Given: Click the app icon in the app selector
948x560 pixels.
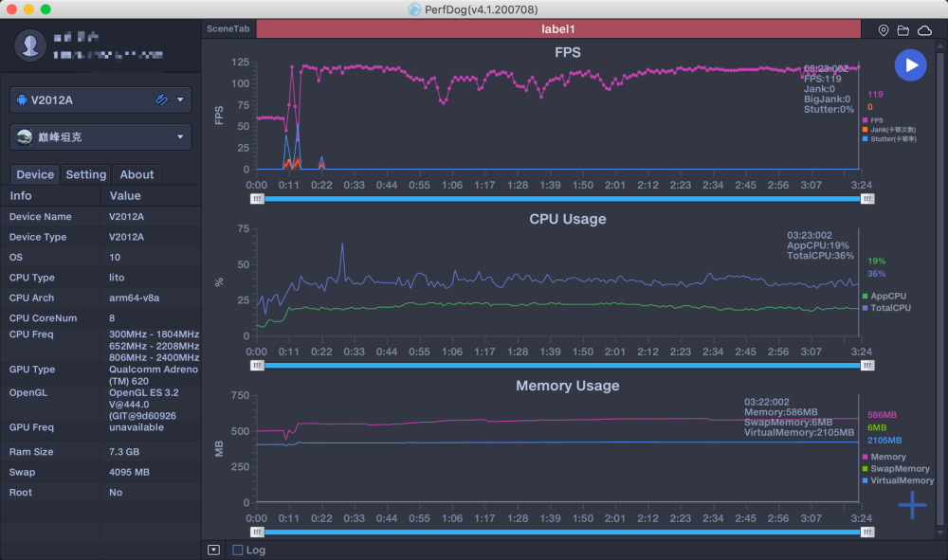Looking at the screenshot, I should (25, 137).
